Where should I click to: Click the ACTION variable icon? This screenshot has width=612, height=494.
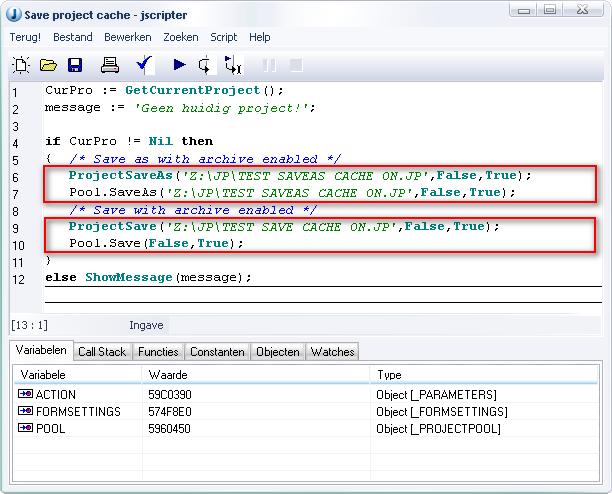25,394
